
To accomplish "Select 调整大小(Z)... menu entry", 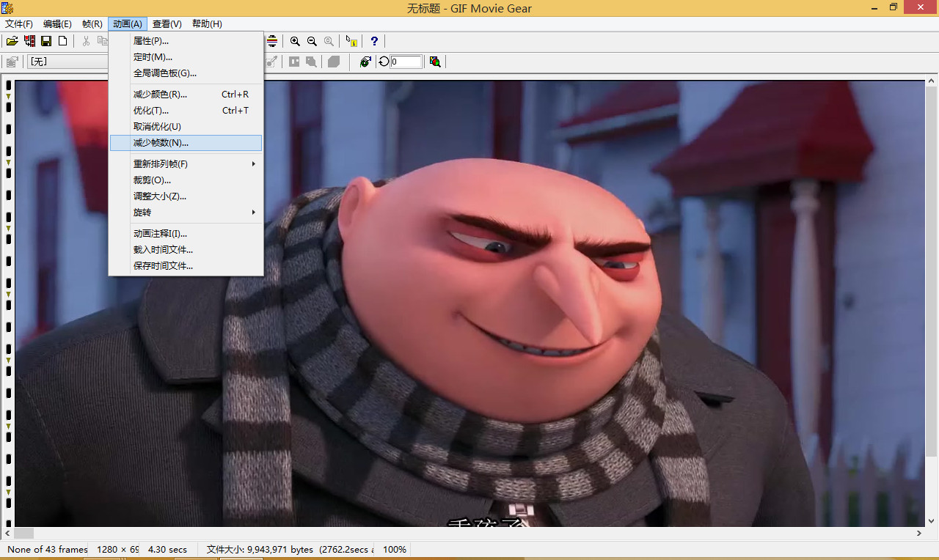I will (x=160, y=196).
